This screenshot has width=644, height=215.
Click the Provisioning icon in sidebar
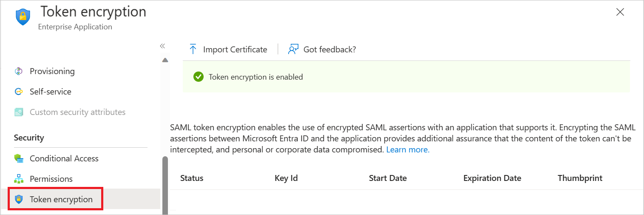[18, 71]
